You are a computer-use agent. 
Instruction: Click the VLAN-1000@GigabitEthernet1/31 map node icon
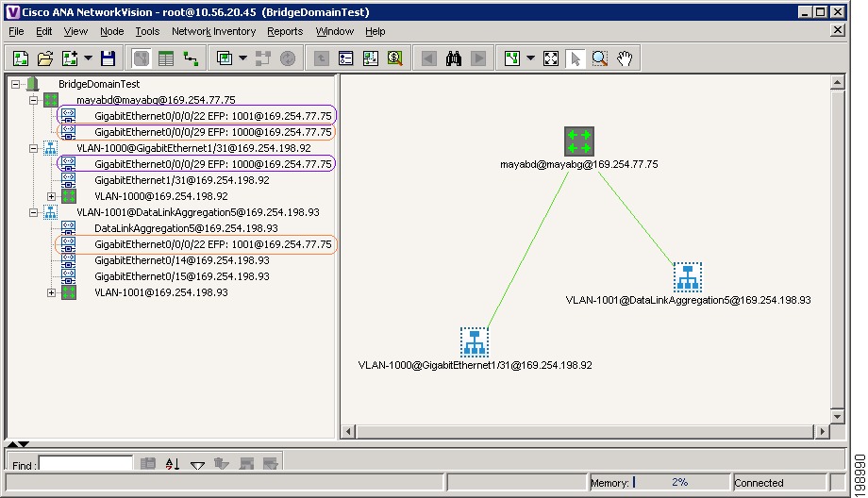(x=475, y=342)
